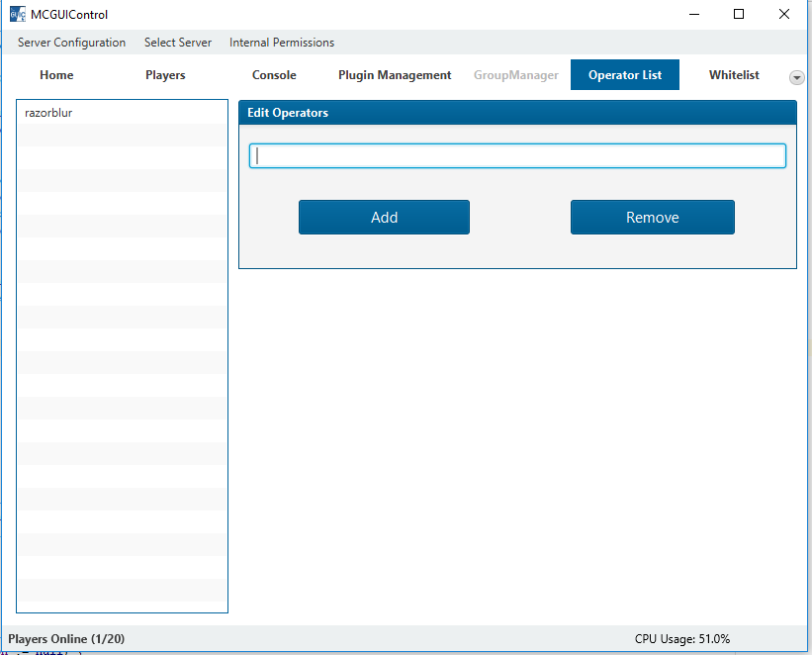This screenshot has height=655, width=812.
Task: Open the tab overflow dropdown arrow
Action: tap(796, 77)
